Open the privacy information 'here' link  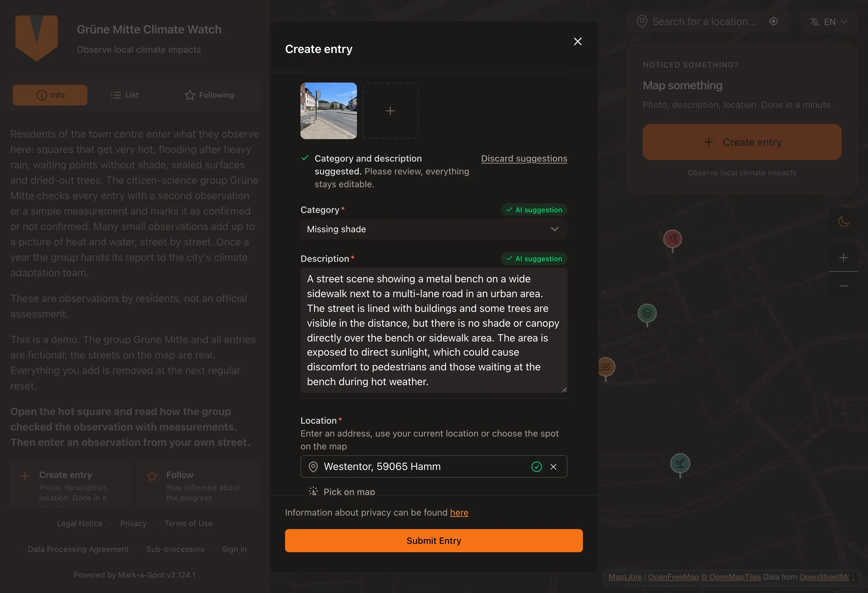[x=459, y=512]
